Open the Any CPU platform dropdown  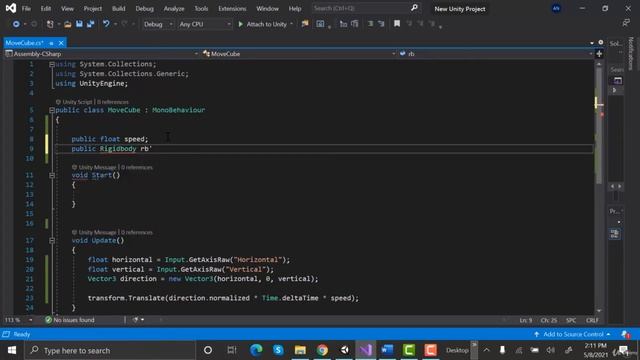[205, 24]
